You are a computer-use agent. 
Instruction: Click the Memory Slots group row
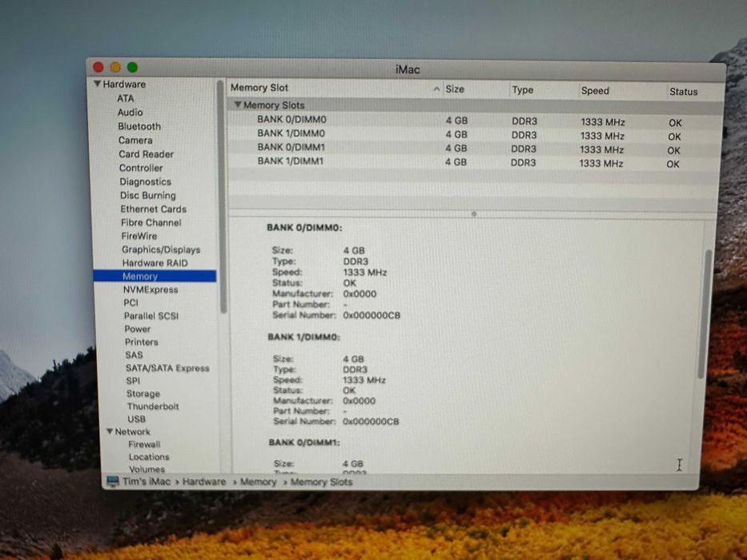point(474,106)
